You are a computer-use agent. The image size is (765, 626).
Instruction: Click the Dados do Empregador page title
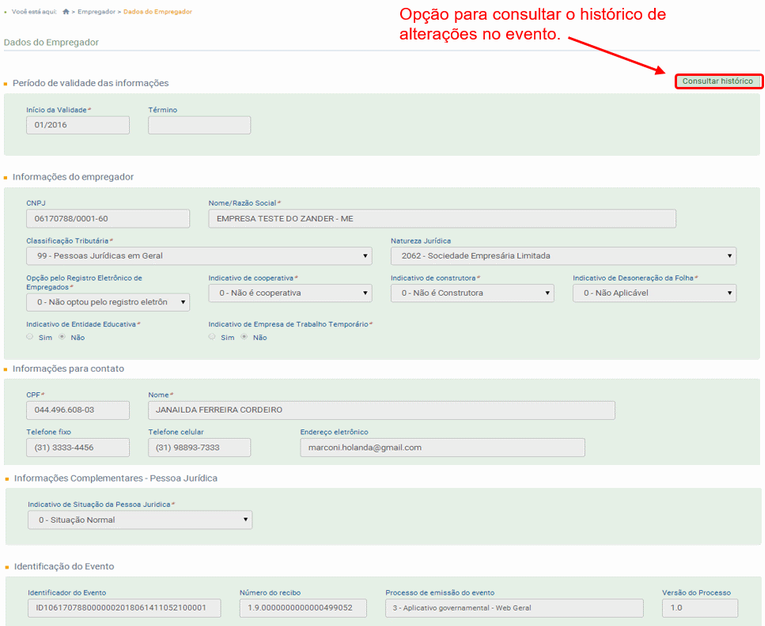(x=51, y=42)
